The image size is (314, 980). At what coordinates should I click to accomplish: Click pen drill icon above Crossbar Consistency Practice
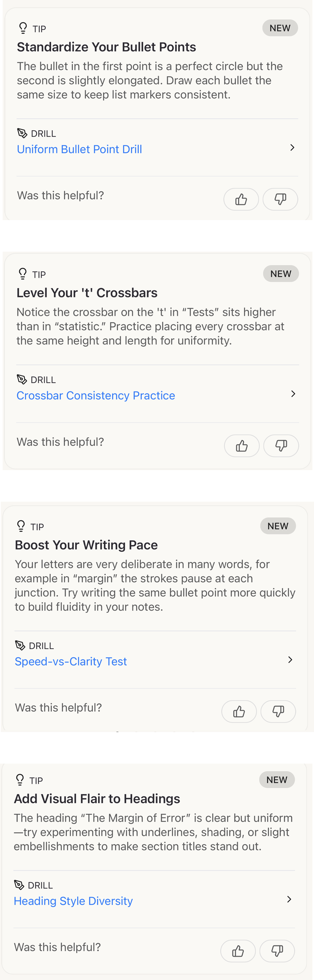coord(22,379)
